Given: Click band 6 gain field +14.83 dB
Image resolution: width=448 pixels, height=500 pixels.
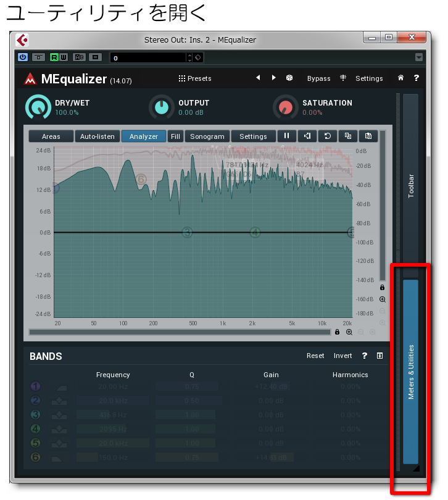Looking at the screenshot, I should point(271,457).
